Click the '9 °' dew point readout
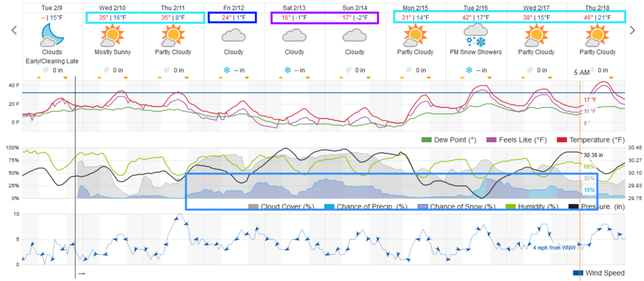The width and height of the screenshot is (644, 281). (x=588, y=123)
